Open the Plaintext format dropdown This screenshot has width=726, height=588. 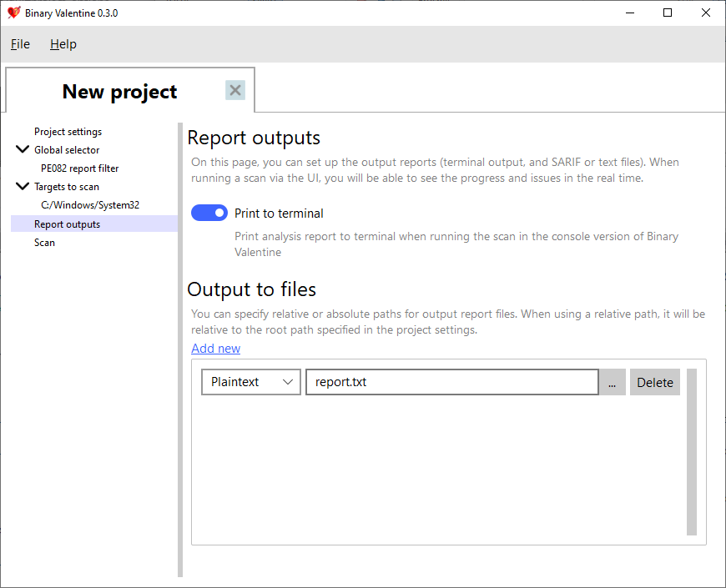point(251,382)
